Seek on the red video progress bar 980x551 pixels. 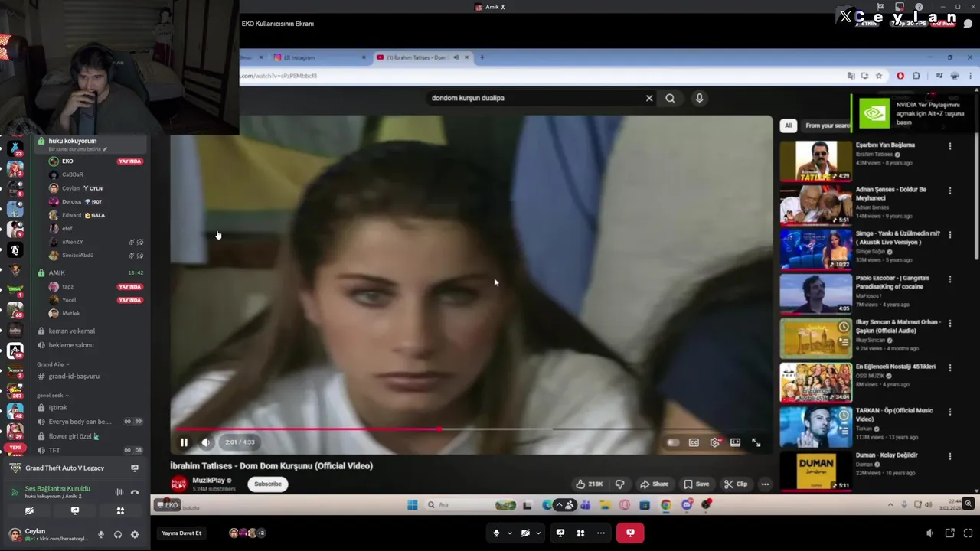point(471,429)
